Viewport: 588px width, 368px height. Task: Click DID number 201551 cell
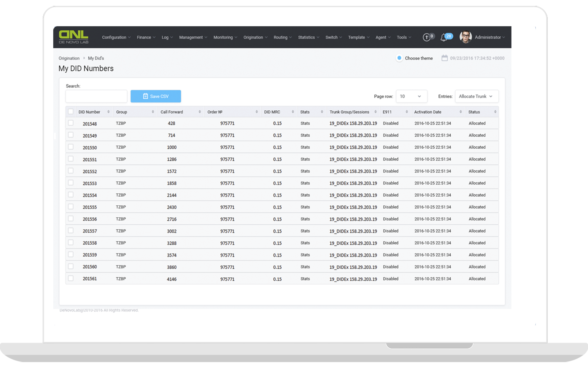90,160
